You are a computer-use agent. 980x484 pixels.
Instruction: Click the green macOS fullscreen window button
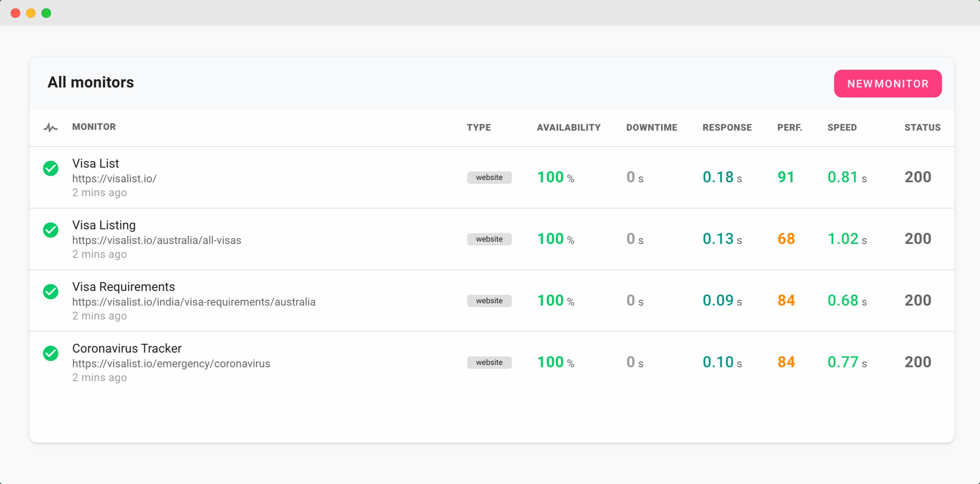(46, 13)
